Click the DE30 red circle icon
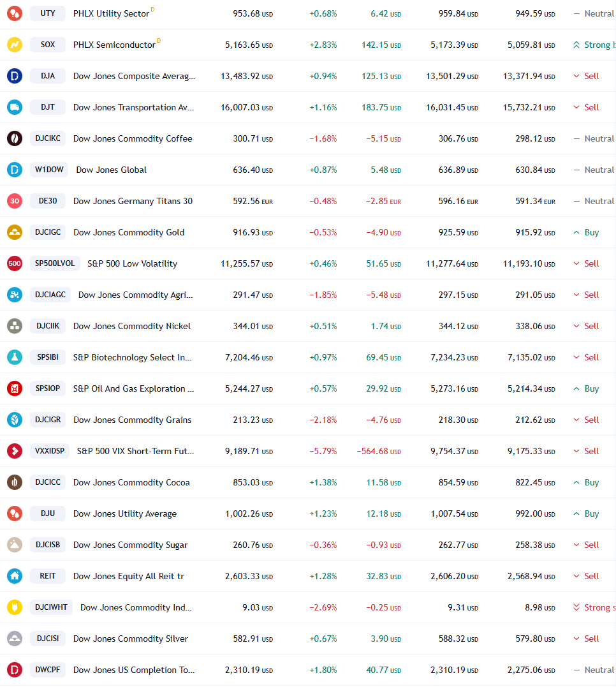The width and height of the screenshot is (616, 687). pyautogui.click(x=15, y=201)
